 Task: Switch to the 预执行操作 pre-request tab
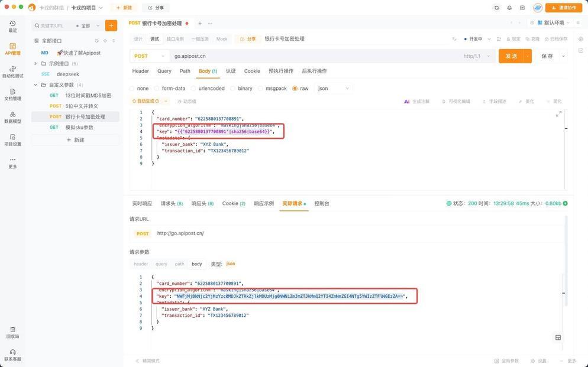pos(281,71)
